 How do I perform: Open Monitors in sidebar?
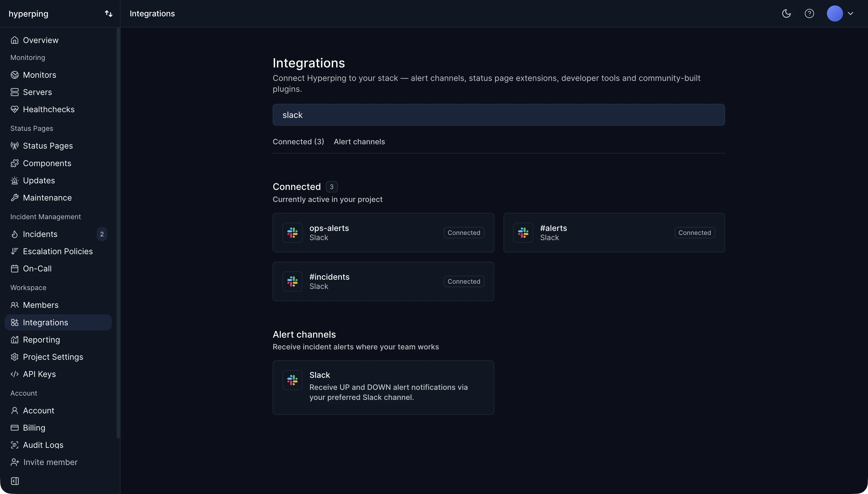coord(58,75)
